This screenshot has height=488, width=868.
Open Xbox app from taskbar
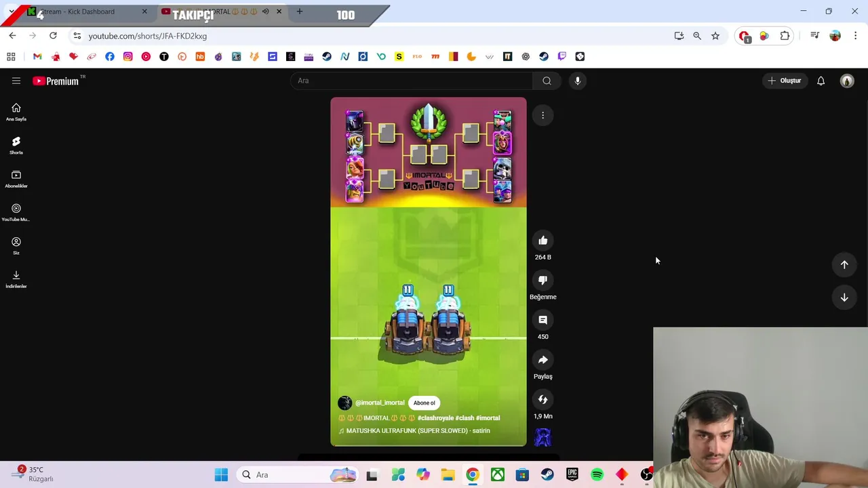click(498, 474)
